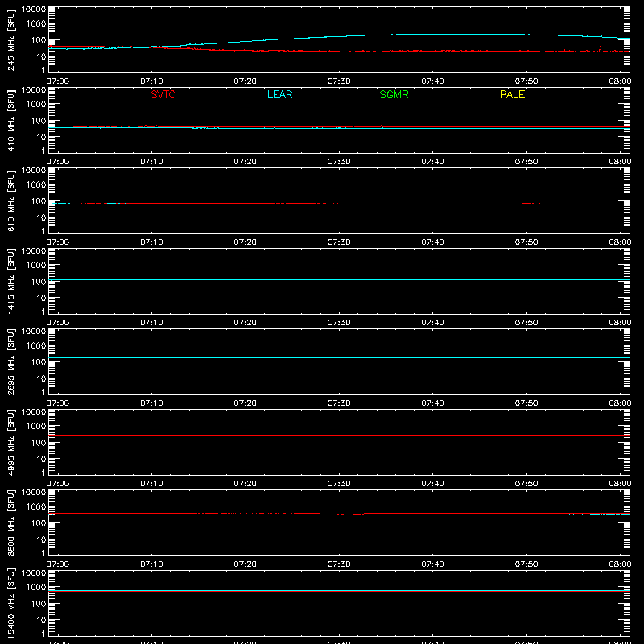Click the cyan trace in the 2695 MHz panel

point(339,357)
